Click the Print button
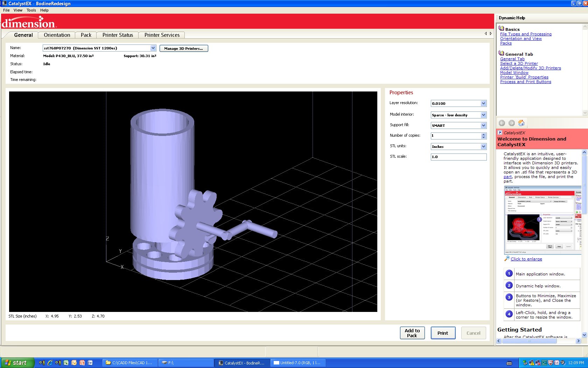 443,333
